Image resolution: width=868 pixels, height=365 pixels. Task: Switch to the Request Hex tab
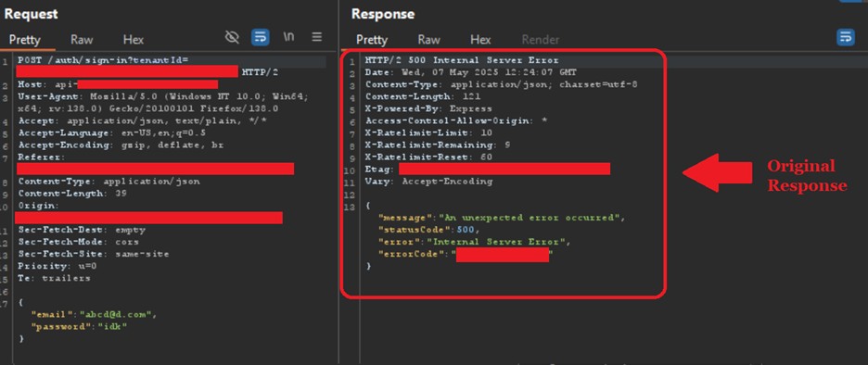tap(134, 40)
